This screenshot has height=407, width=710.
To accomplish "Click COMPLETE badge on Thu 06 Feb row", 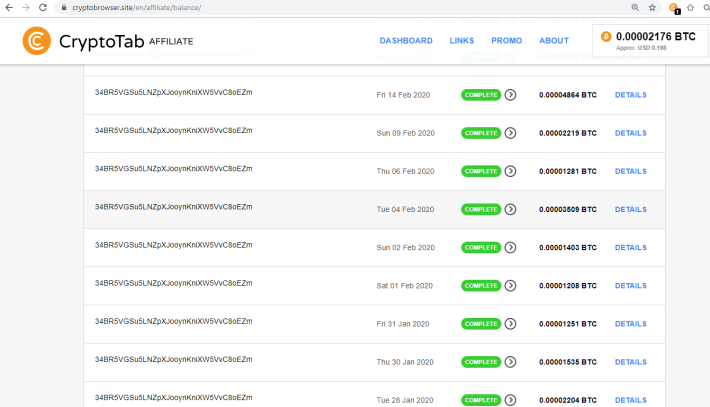I will tap(481, 171).
